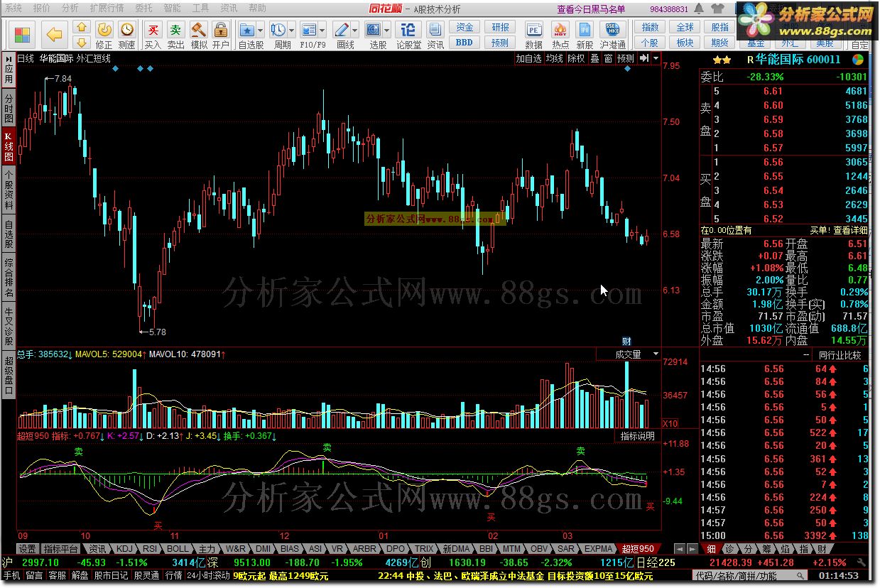Screen dimensions: 880x588
Task: Click the BBD button
Action: click(465, 43)
